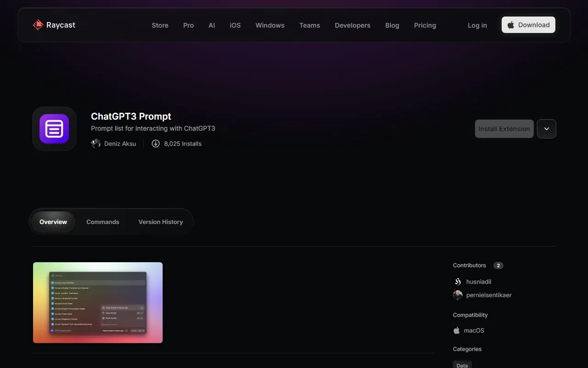Click the Raycast logo icon
Viewport: 588px width, 368px height.
38,25
